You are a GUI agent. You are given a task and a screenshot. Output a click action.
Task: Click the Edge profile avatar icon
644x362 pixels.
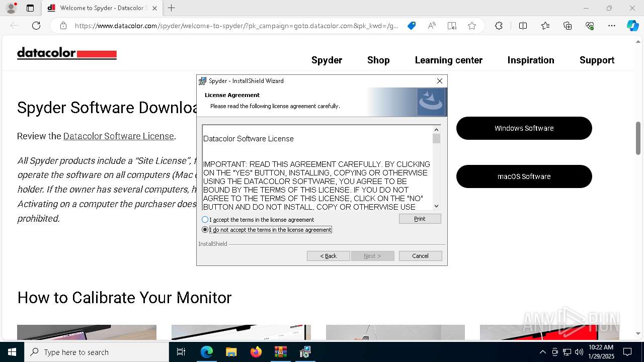11,8
